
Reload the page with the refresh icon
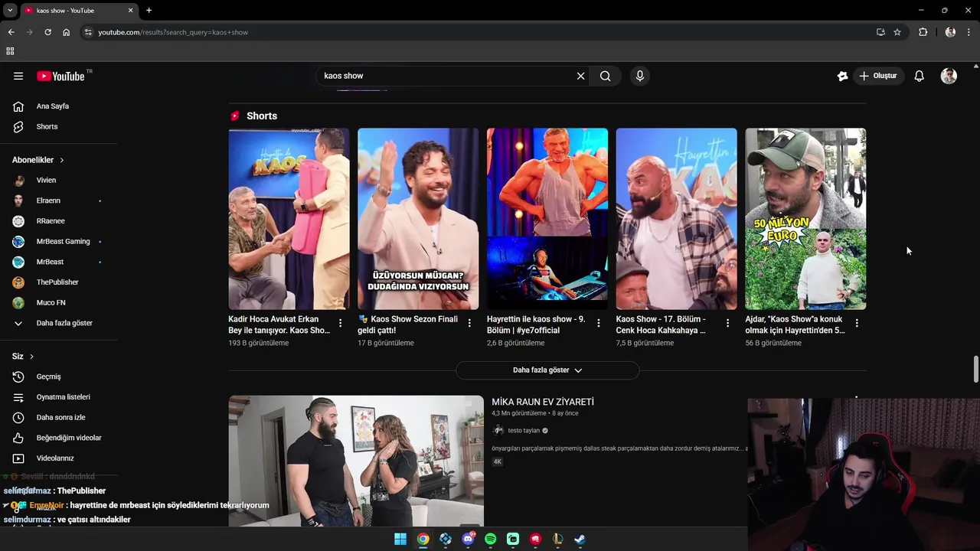click(x=47, y=32)
